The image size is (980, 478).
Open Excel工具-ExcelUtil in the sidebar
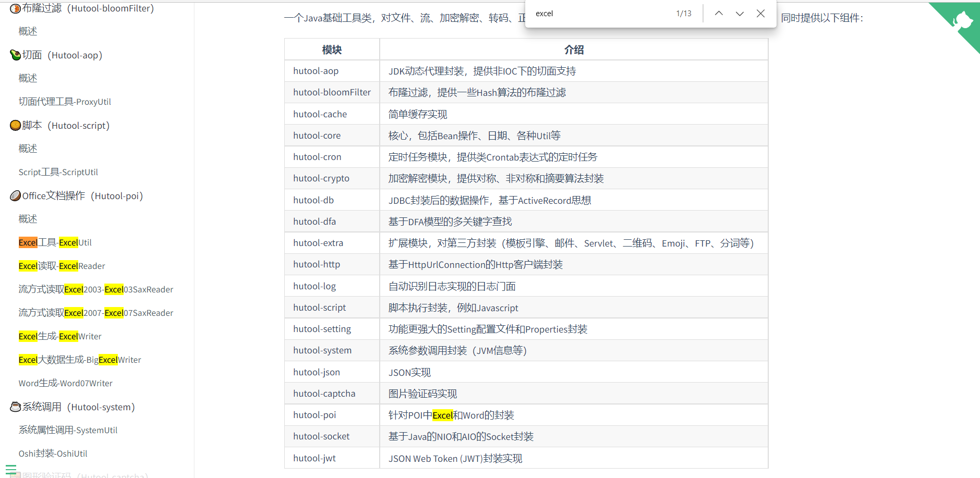click(x=55, y=242)
